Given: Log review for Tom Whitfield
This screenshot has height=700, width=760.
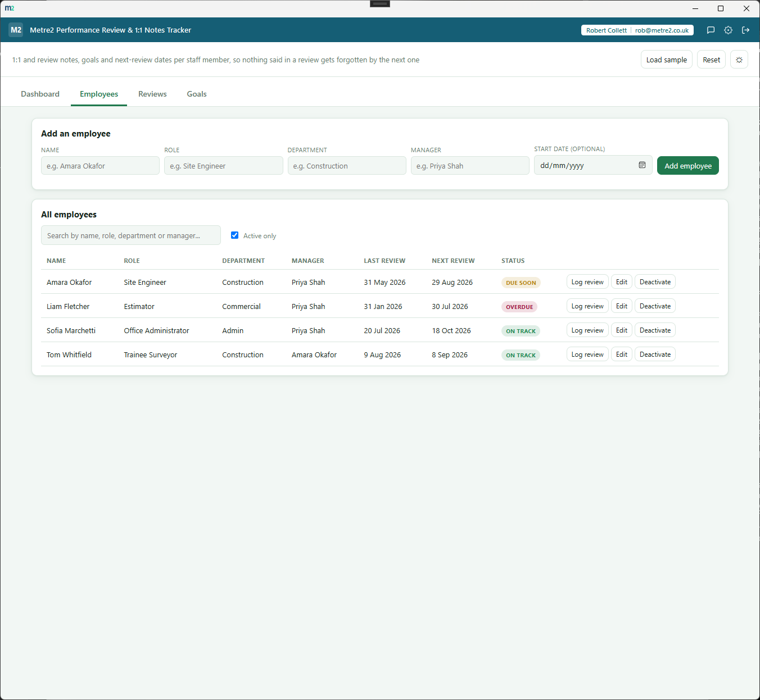Looking at the screenshot, I should (587, 354).
